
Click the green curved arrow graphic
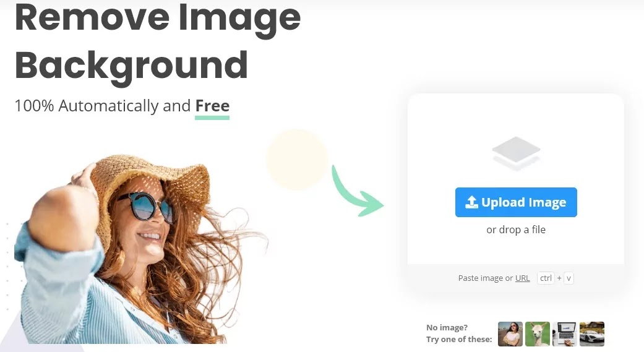pos(356,191)
